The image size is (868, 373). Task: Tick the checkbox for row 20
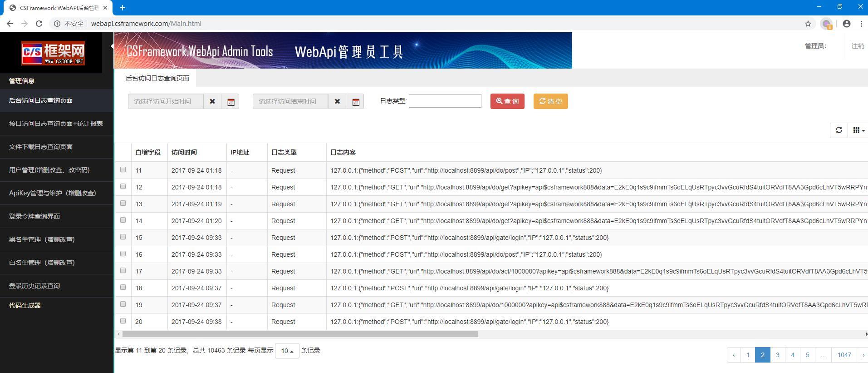123,321
